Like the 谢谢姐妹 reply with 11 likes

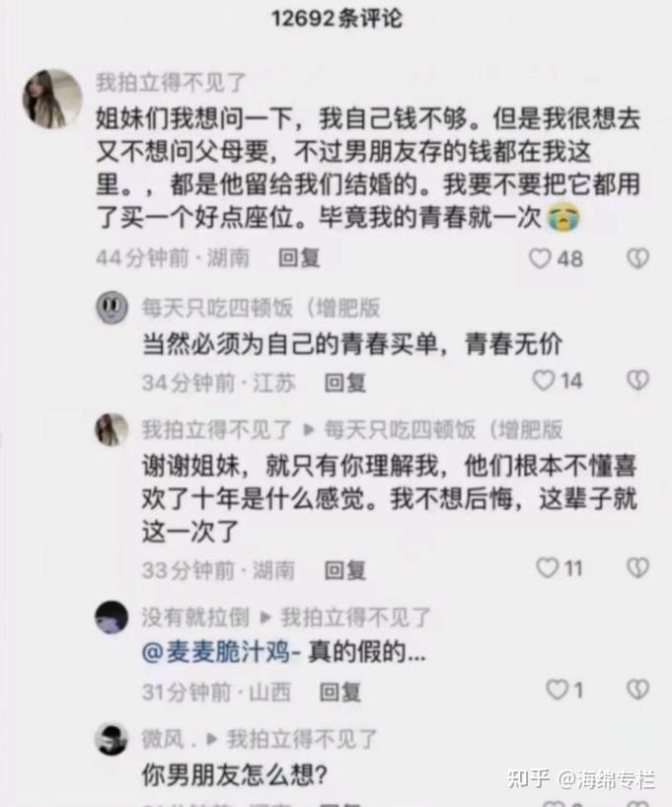[x=547, y=568]
